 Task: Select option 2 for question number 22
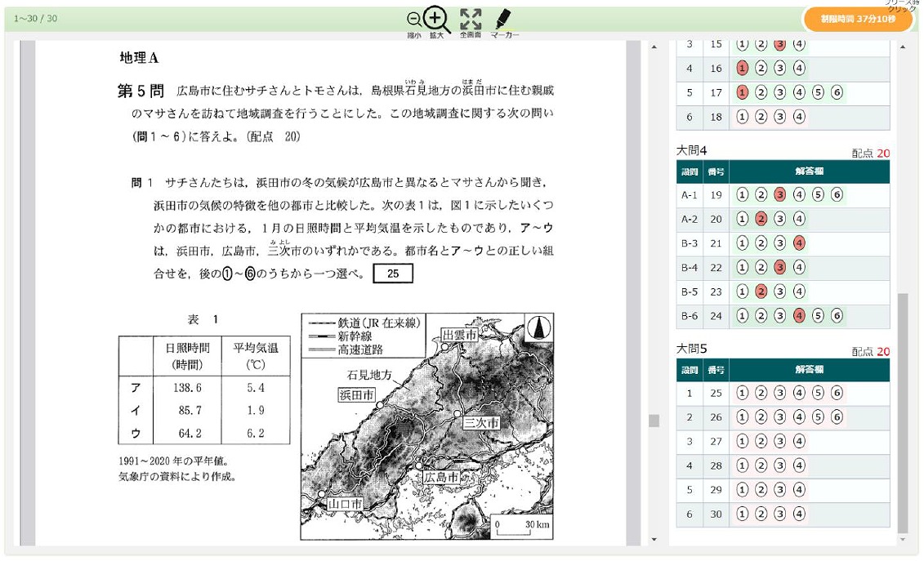click(761, 267)
